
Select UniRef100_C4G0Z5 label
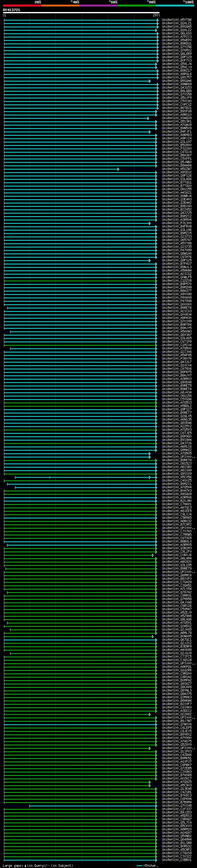pyautogui.click(x=177, y=481)
